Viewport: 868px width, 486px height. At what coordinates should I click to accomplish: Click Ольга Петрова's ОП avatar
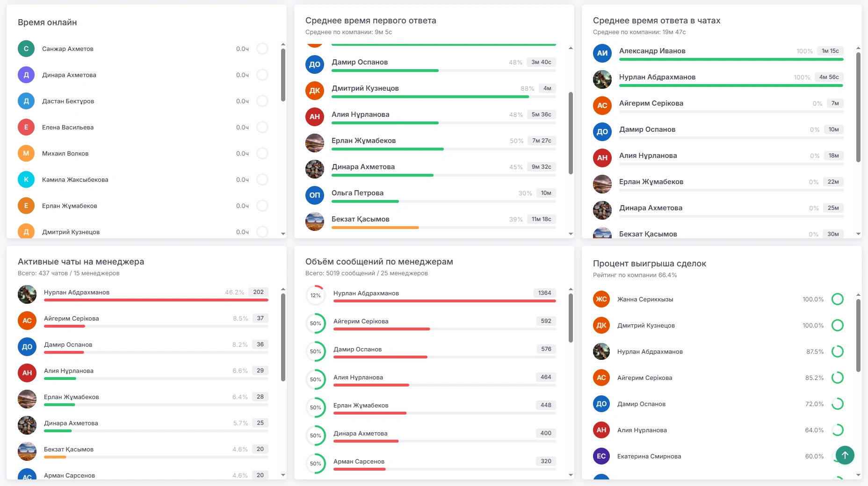pos(315,195)
